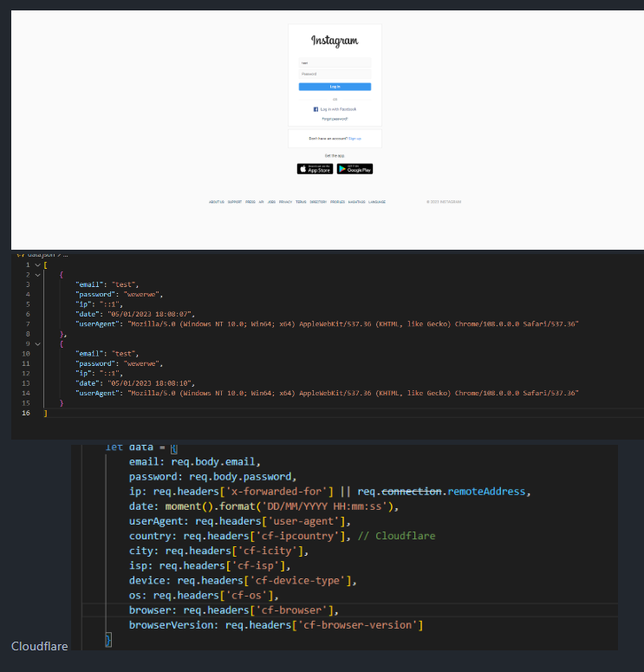This screenshot has width=644, height=672.
Task: Click the username field containing 'test'
Action: 335,62
